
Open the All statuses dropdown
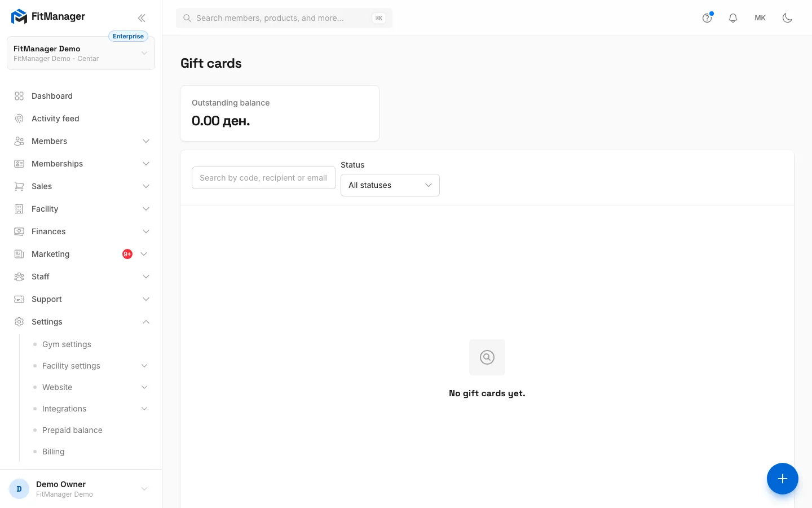click(390, 185)
